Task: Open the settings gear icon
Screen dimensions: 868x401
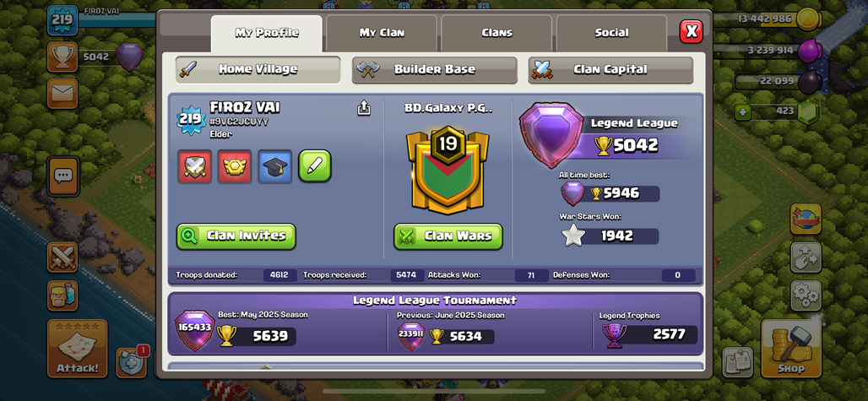Action: click(x=806, y=295)
